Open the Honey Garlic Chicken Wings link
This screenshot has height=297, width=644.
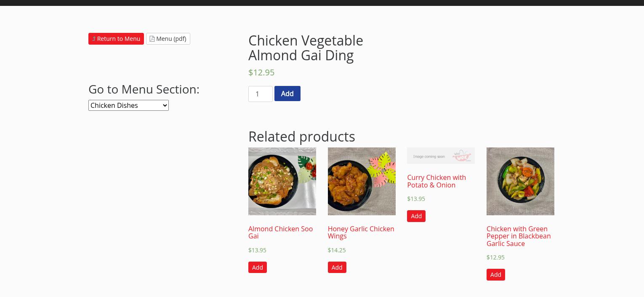[361, 232]
